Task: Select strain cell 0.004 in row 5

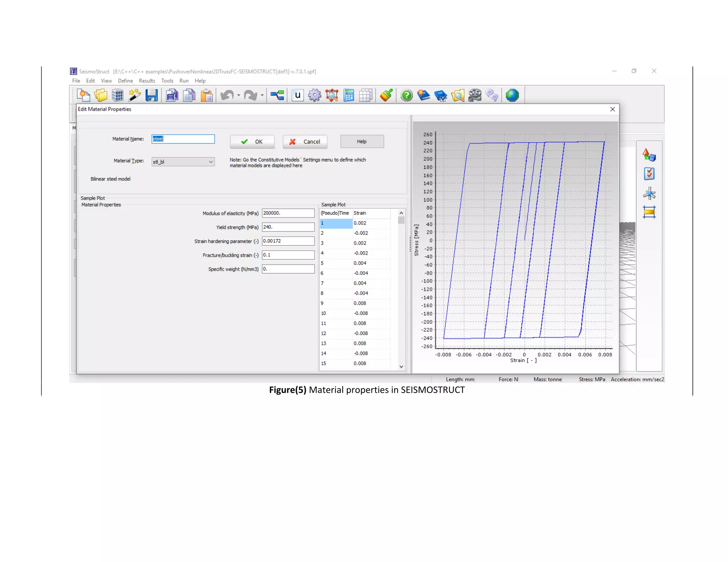Action: pyautogui.click(x=371, y=263)
